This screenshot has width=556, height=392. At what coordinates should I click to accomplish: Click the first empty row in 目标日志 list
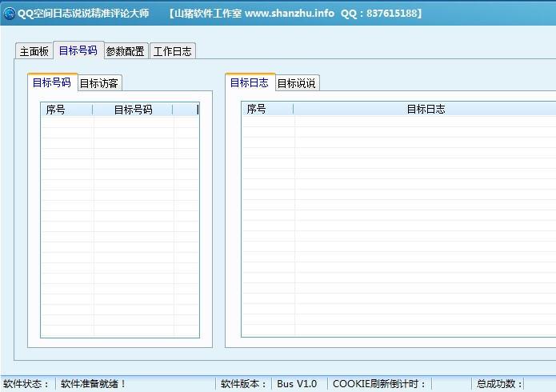pyautogui.click(x=398, y=122)
